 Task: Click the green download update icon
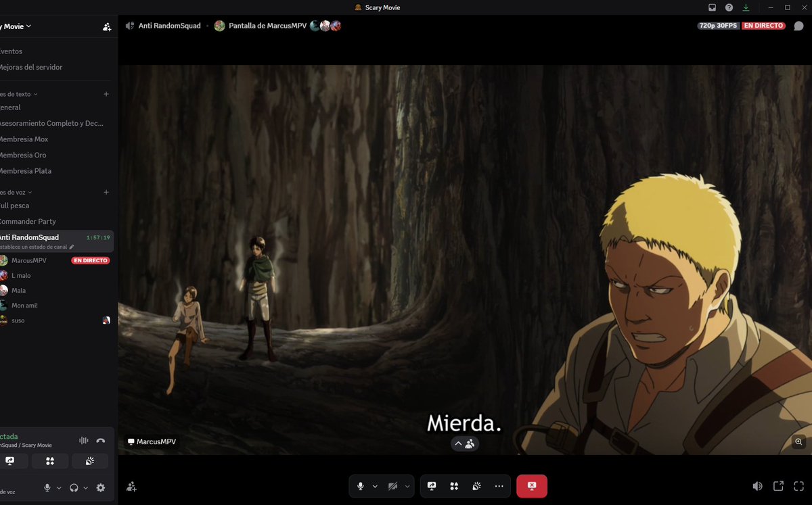tap(746, 7)
